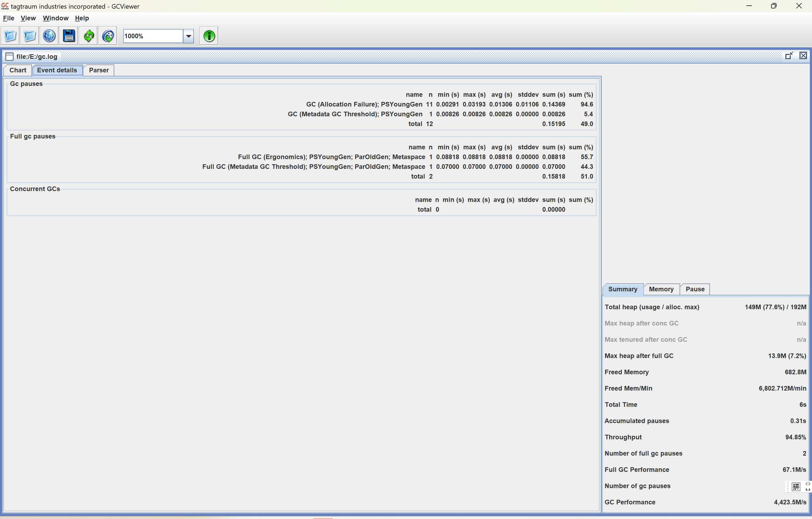The width and height of the screenshot is (812, 519).
Task: Open the gc.log internal frame window icon
Action: click(x=9, y=56)
